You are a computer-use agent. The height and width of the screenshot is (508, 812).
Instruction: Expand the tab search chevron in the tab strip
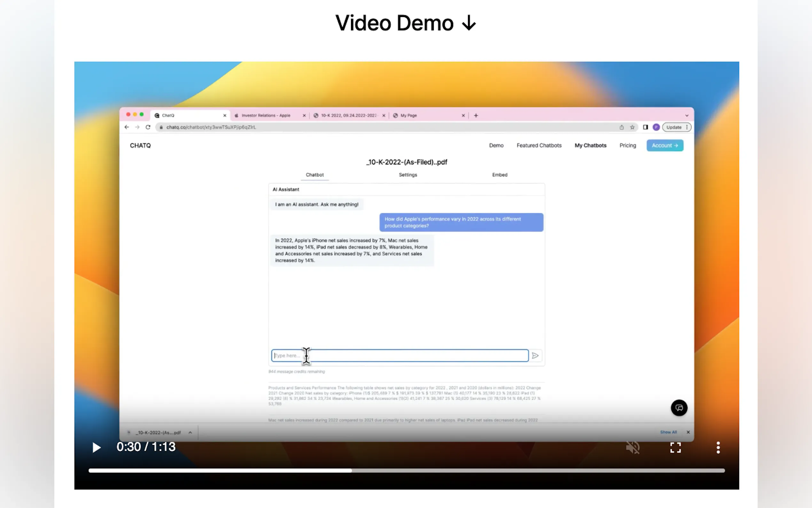pos(687,115)
